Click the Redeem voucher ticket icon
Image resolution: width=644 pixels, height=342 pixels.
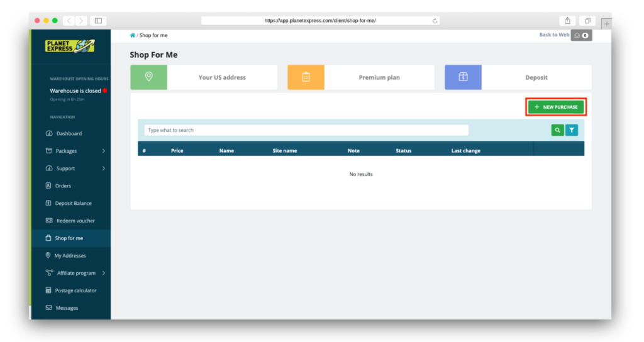tap(49, 221)
